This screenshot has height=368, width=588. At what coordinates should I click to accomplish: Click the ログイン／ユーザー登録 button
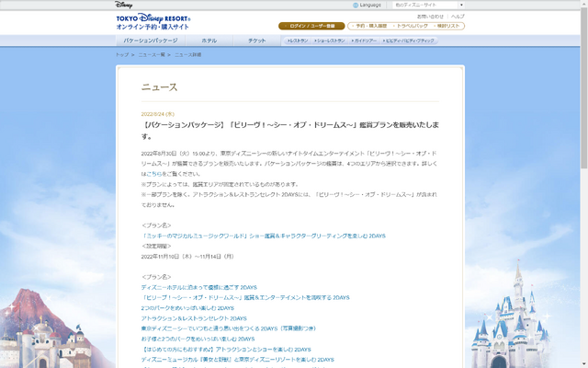[x=311, y=26]
